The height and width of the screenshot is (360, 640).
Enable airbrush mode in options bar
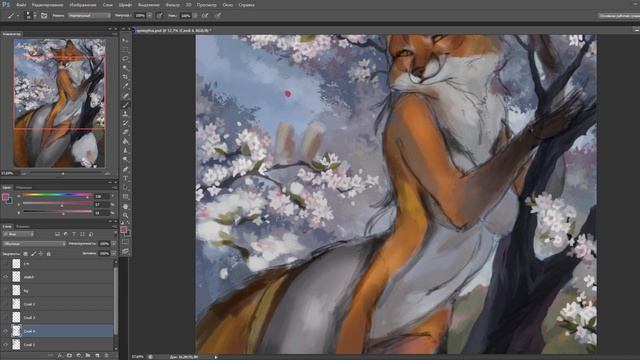205,16
